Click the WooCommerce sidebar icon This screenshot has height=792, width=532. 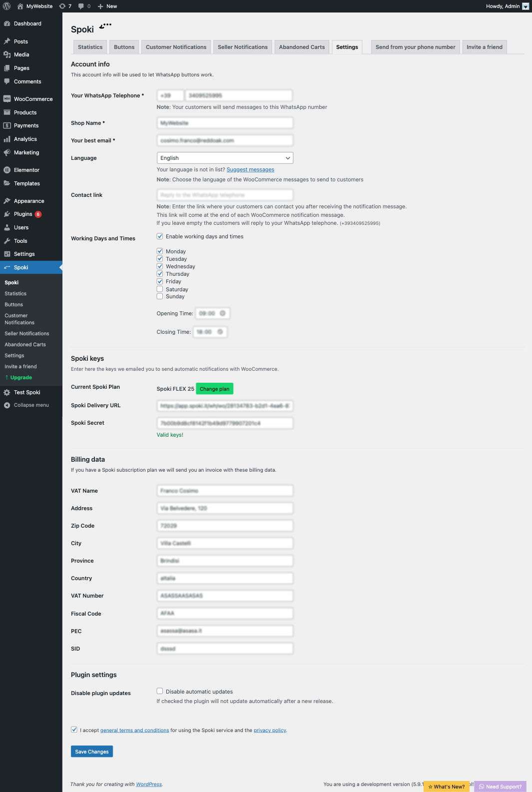pyautogui.click(x=7, y=99)
